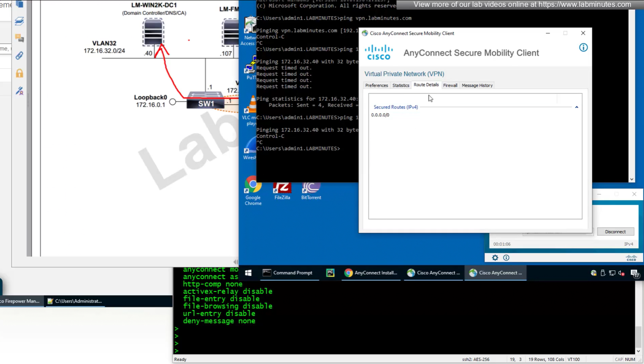The height and width of the screenshot is (364, 644).
Task: Collapse the Secured Routes (IPv4) section
Action: (x=577, y=107)
